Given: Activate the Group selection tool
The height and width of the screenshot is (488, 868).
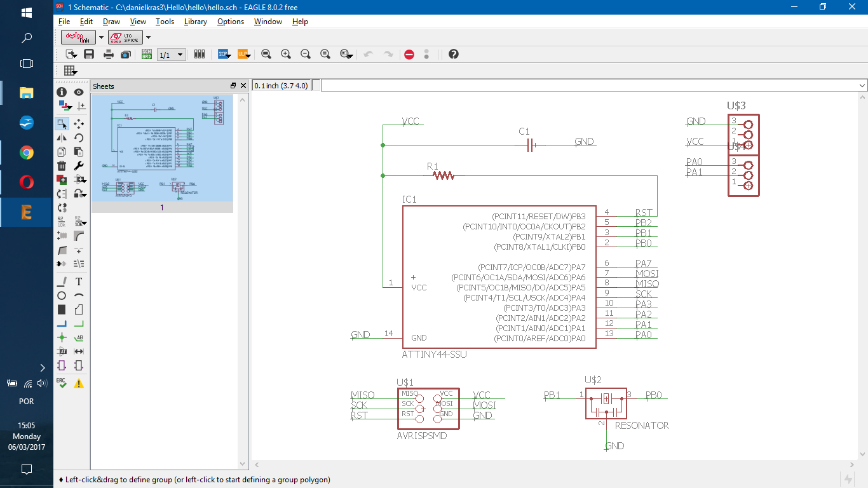Looking at the screenshot, I should click(62, 123).
